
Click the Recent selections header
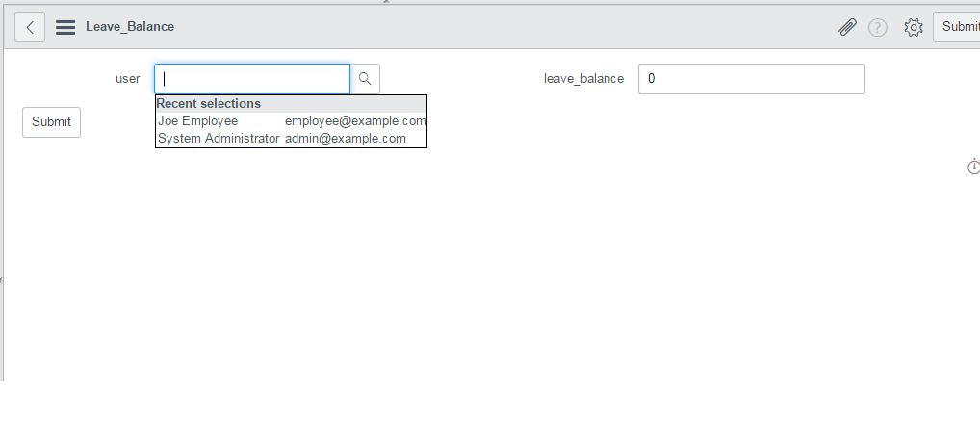[292, 104]
